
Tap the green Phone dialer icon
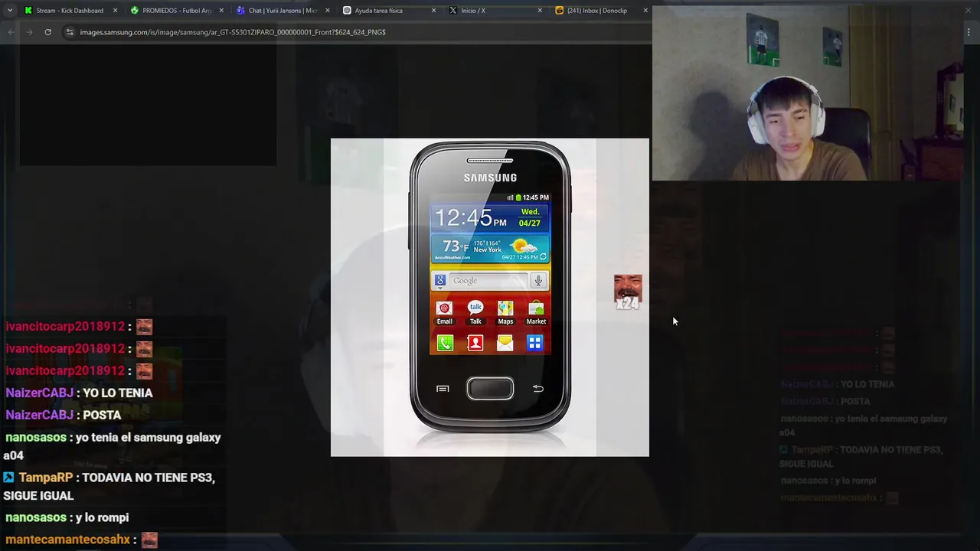coord(445,343)
